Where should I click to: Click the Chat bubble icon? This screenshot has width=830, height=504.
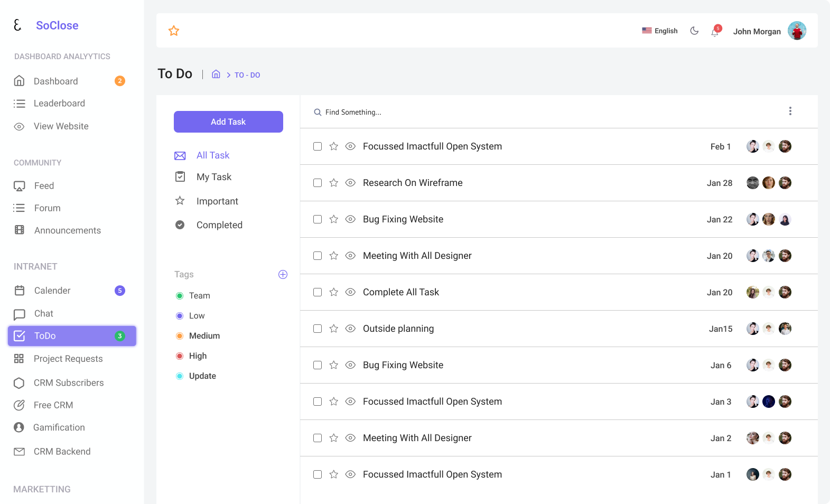click(x=20, y=314)
